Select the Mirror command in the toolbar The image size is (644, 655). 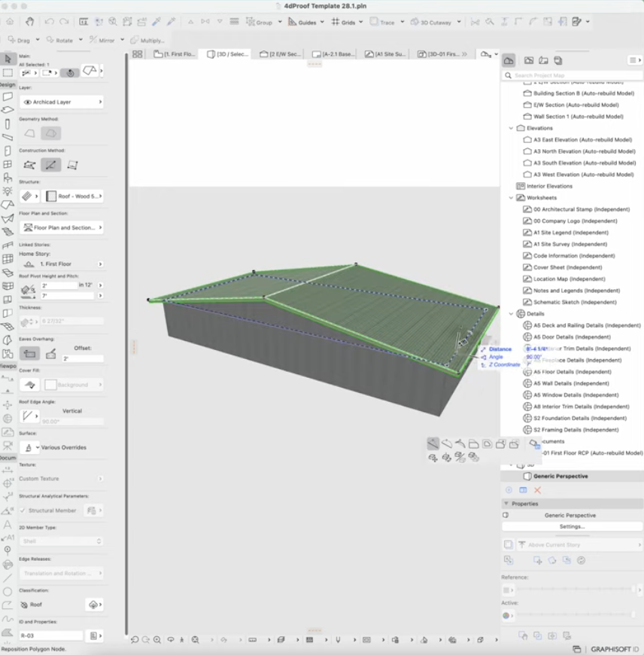click(92, 38)
